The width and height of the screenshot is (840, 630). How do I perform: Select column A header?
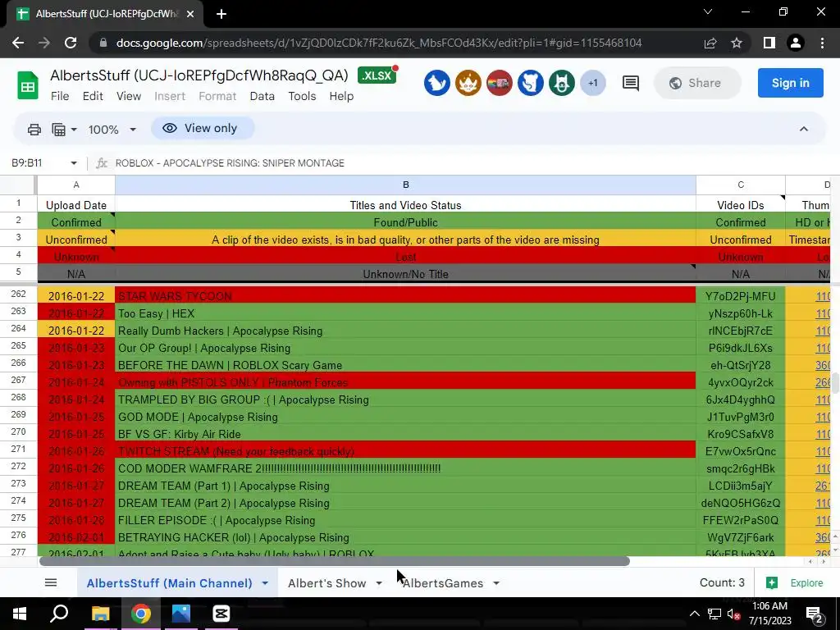[76, 185]
